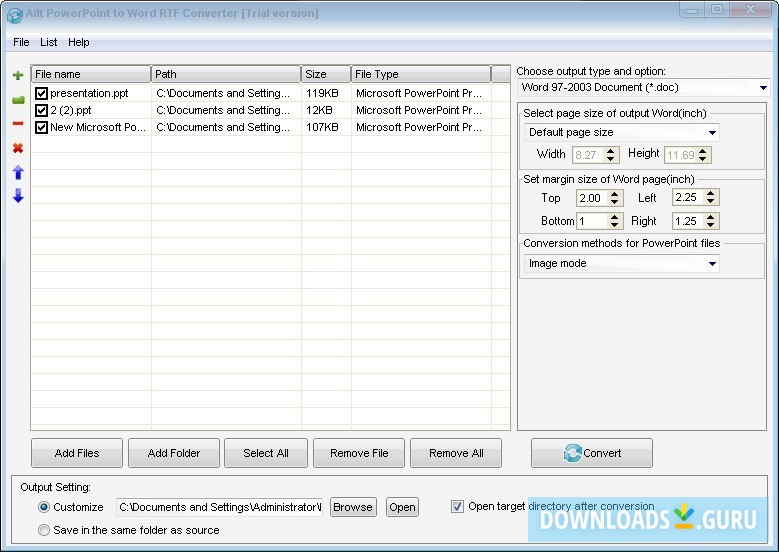Click the file type cell of 2 (2).ppt row
The width and height of the screenshot is (779, 552).
pos(419,110)
